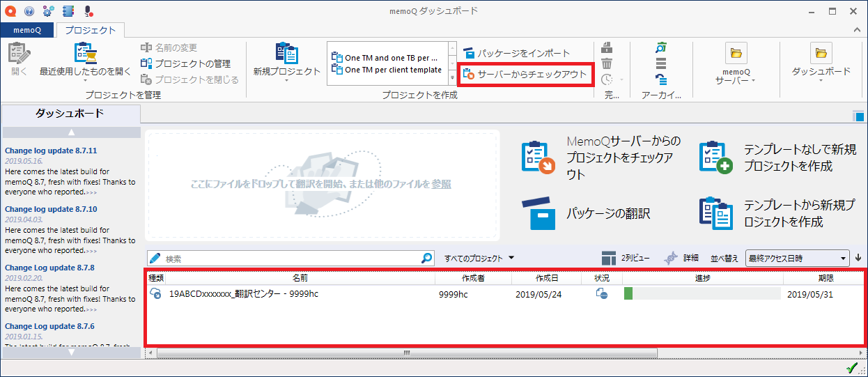
Task: Toggle sort direction arrow beside 最終アクセス日時
Action: (x=858, y=258)
